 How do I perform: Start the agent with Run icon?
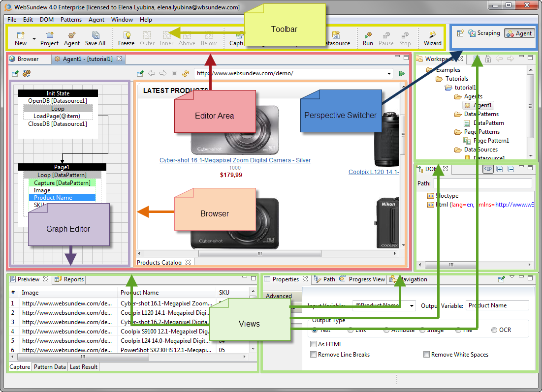click(x=368, y=35)
